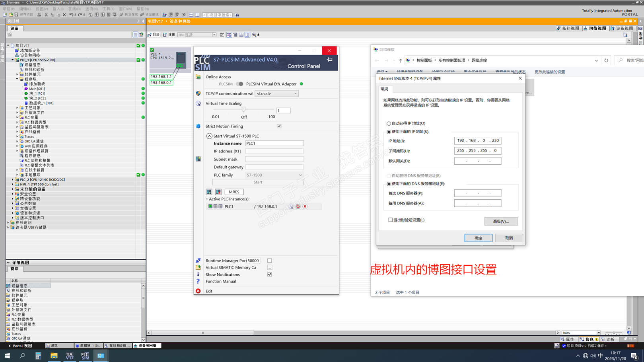Expand the 工艺对象 tree node

(17, 108)
